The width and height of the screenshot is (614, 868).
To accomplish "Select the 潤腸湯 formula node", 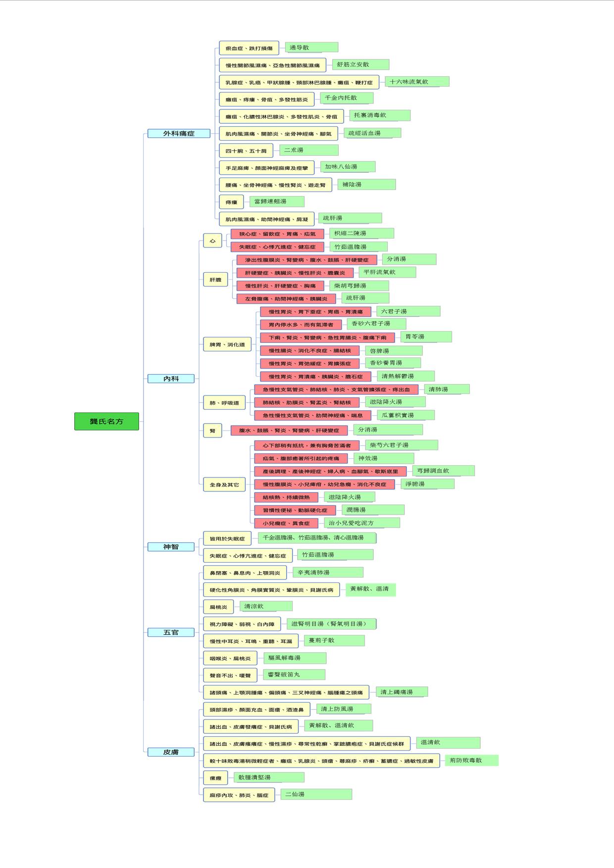I will point(373,510).
